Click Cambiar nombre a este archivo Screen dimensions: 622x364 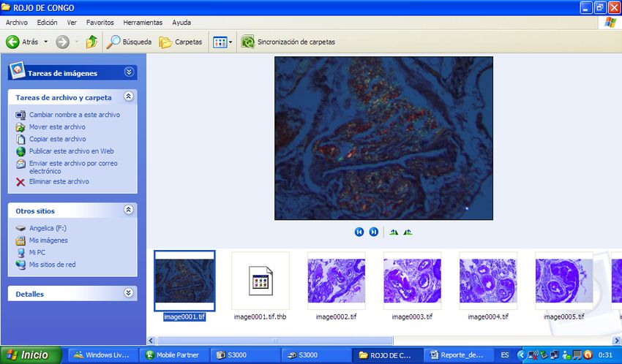(74, 115)
